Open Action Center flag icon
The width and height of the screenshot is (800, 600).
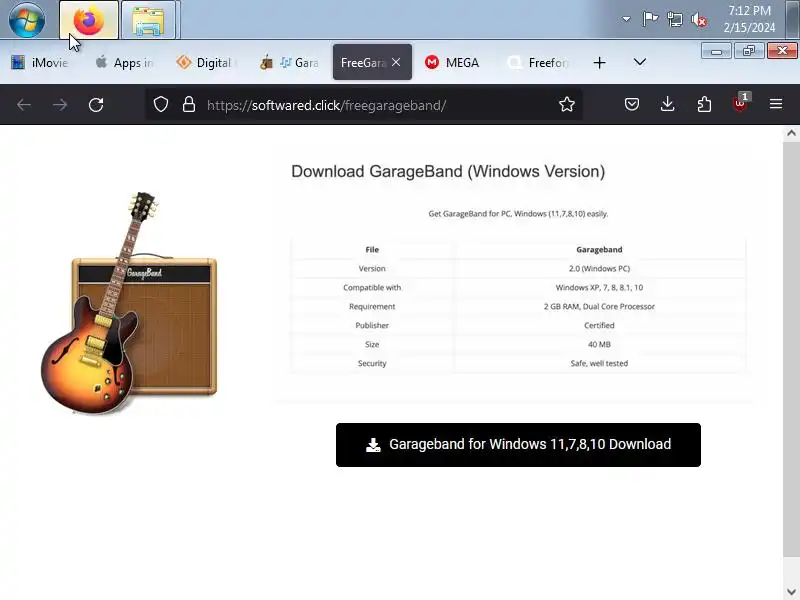[x=650, y=19]
